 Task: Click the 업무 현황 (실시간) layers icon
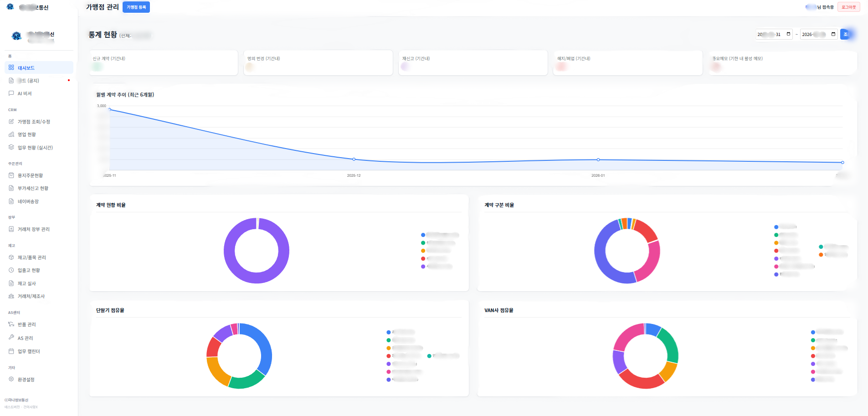pyautogui.click(x=11, y=147)
